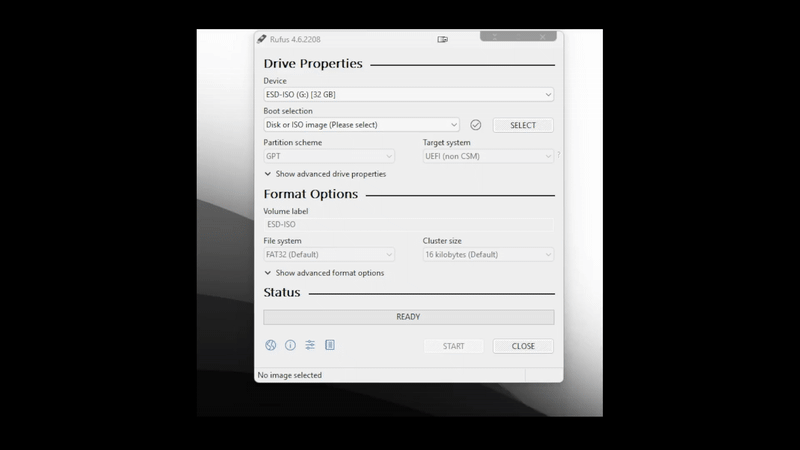The height and width of the screenshot is (450, 800).
Task: Open the settings sliders icon
Action: click(x=310, y=345)
